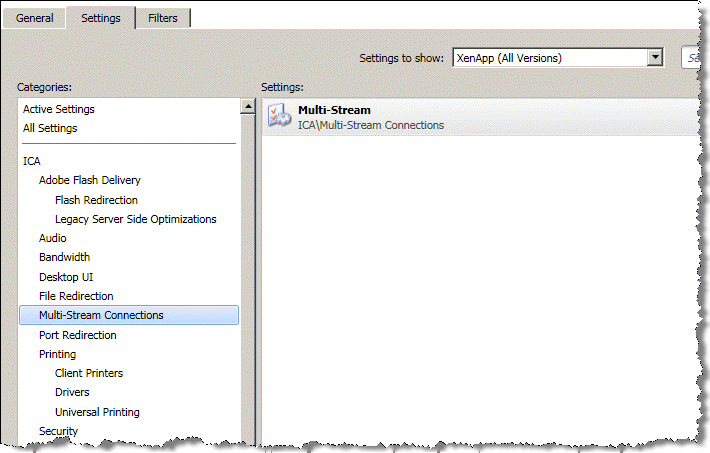Image resolution: width=710 pixels, height=453 pixels.
Task: Open the Filters tab
Action: [163, 19]
